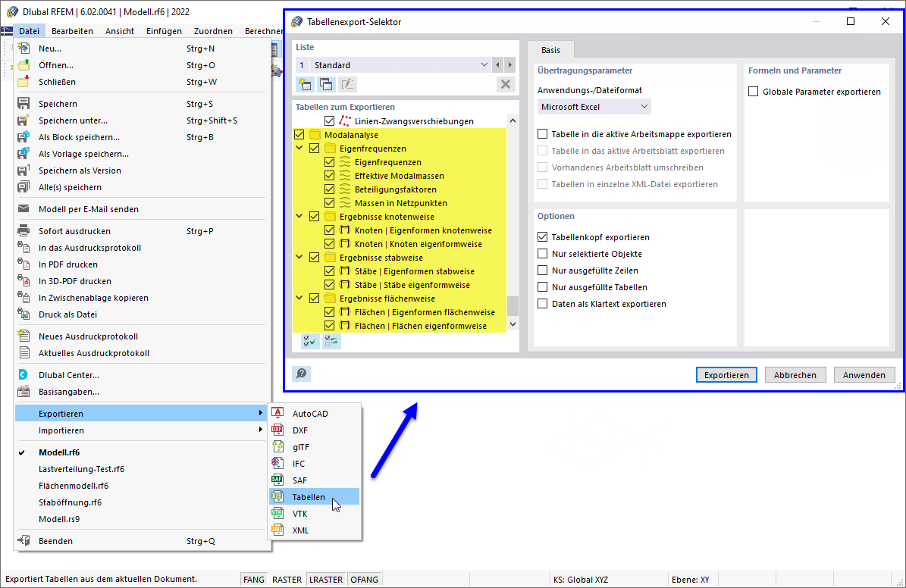
Task: Click the previous list arrow
Action: coord(497,64)
